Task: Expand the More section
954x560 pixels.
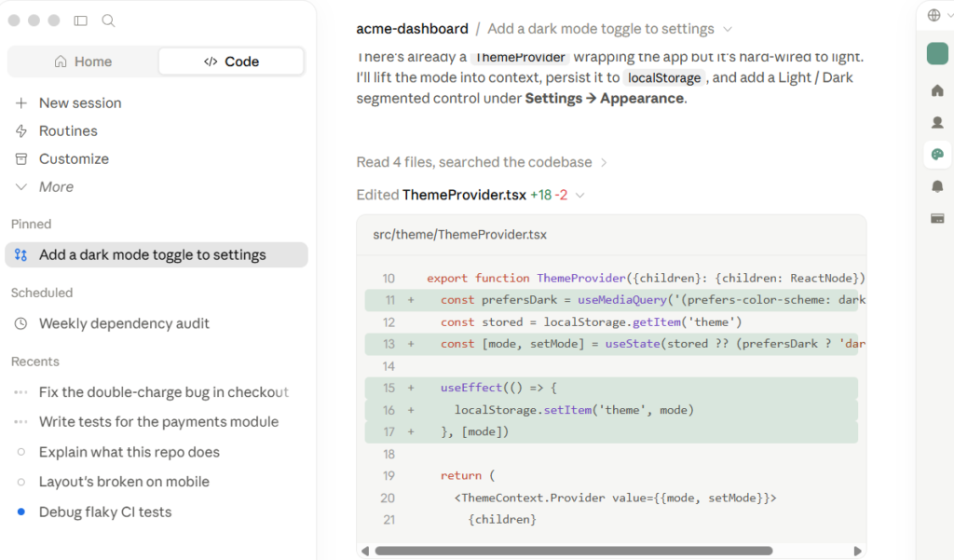Action: point(56,187)
